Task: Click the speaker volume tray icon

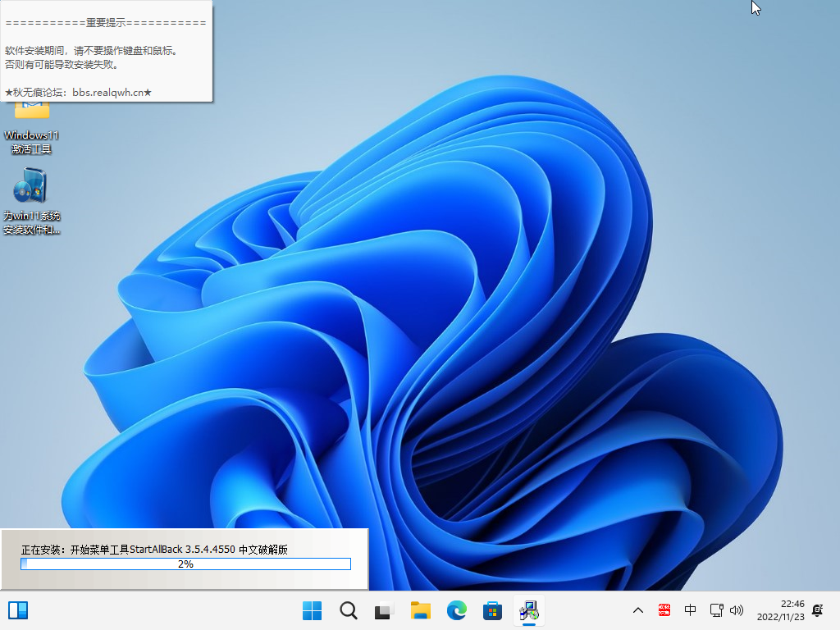Action: pyautogui.click(x=736, y=610)
